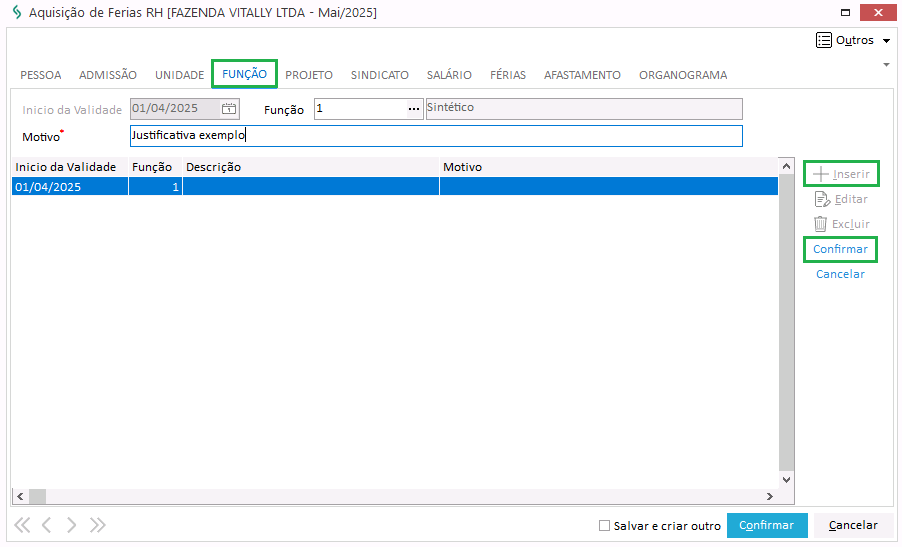902x547 pixels.
Task: Switch to the ADMISSÃO tab
Action: tap(108, 75)
